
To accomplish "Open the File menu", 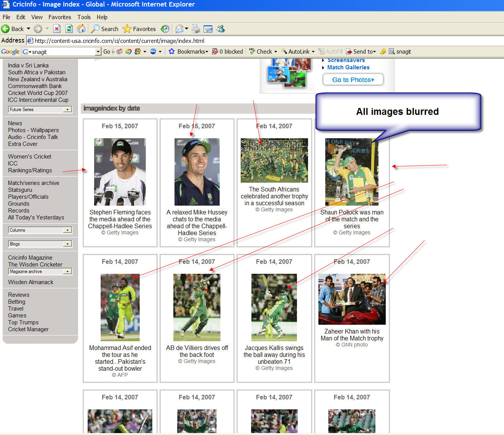I will click(x=7, y=17).
